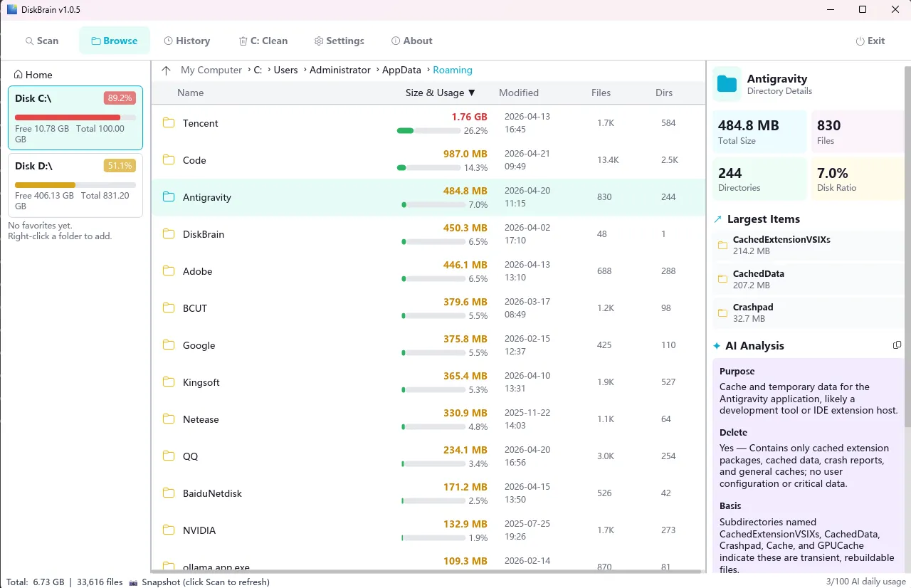This screenshot has width=911, height=588.
Task: Click the up-arrow parent folder icon
Action: point(166,70)
